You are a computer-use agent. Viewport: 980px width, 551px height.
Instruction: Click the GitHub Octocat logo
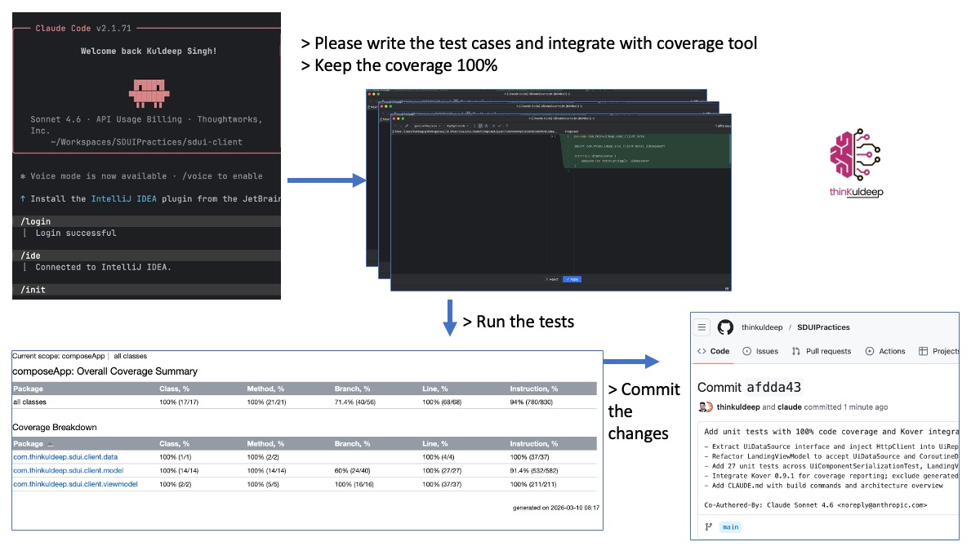click(725, 327)
